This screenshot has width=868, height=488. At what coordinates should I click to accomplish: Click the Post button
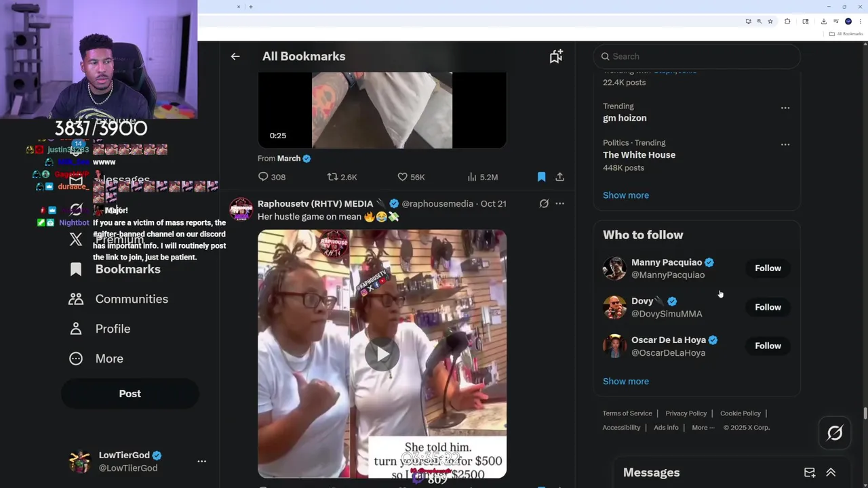pos(130,394)
